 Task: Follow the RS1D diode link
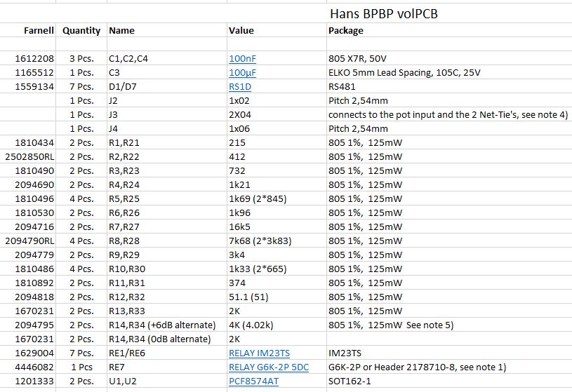pos(239,87)
